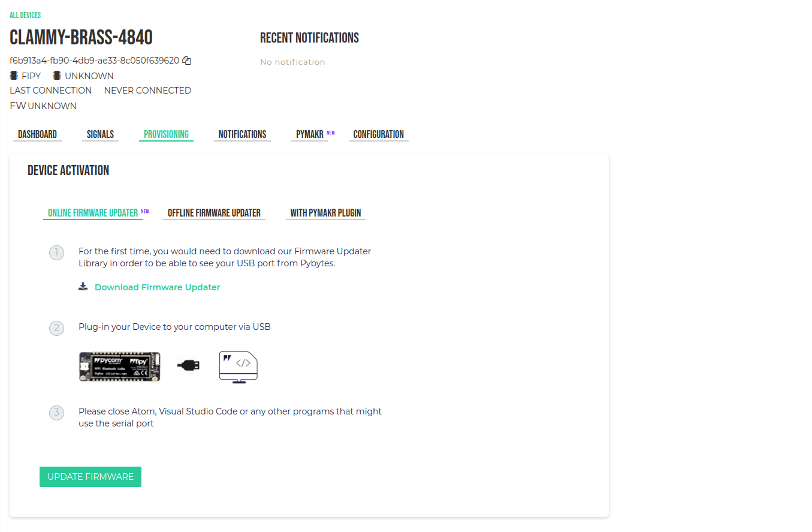Viewport: 812px width, 532px height.
Task: Click the chip icon beside UNKNOWN
Action: point(57,76)
